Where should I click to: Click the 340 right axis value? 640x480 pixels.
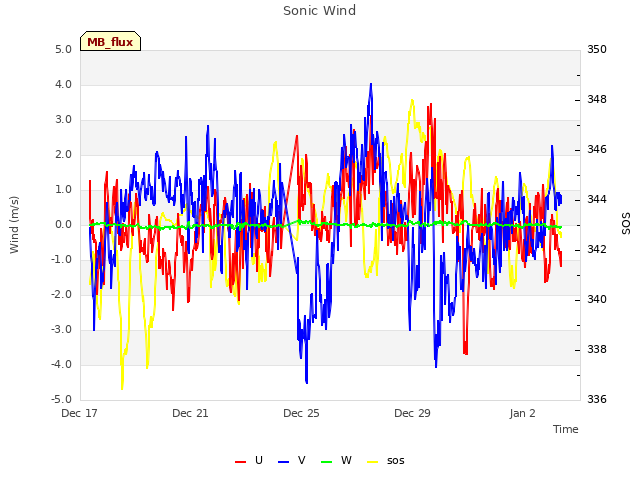(x=597, y=300)
